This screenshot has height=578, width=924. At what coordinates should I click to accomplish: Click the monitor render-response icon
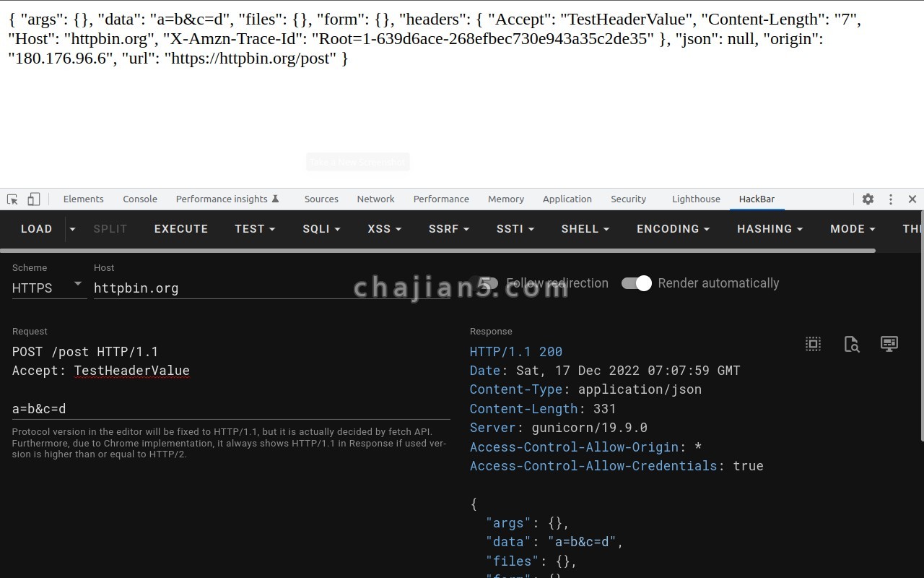pyautogui.click(x=889, y=344)
